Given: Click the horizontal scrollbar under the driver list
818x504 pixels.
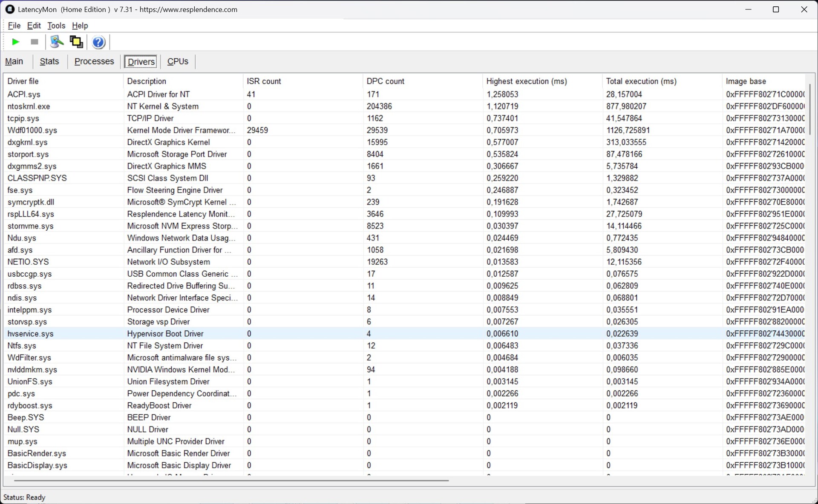Looking at the screenshot, I should (231, 481).
